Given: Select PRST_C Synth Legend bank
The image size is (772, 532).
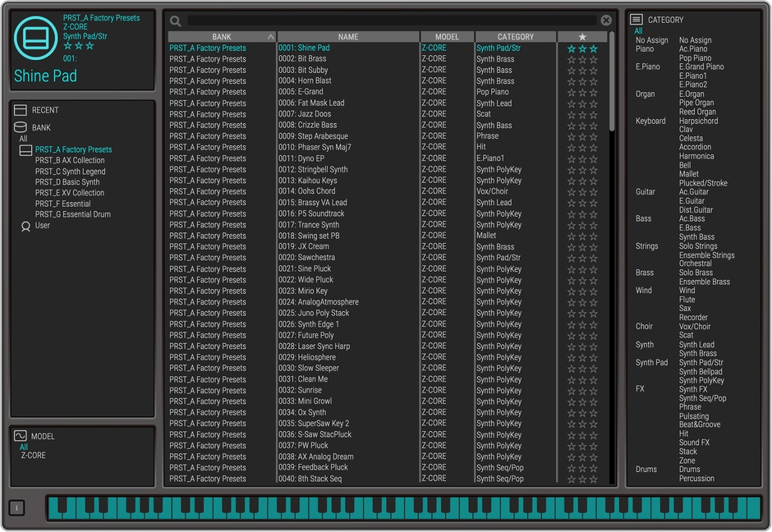Looking at the screenshot, I should (70, 172).
